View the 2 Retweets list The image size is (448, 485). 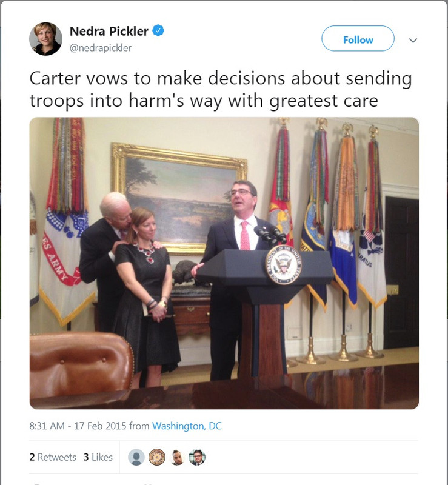[x=53, y=457]
